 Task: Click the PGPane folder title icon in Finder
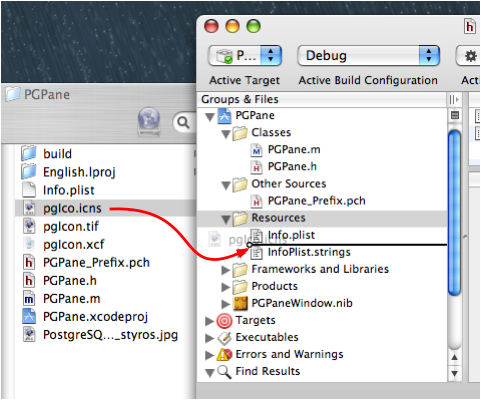(x=13, y=94)
